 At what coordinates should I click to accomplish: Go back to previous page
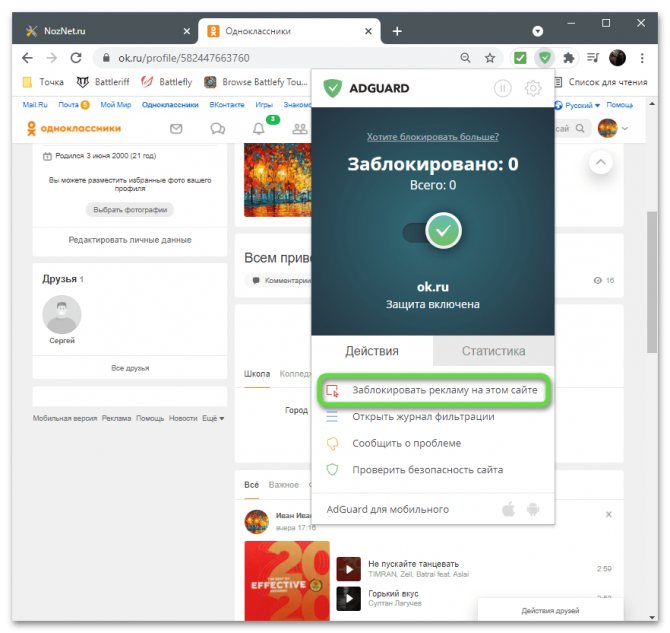coord(27,58)
